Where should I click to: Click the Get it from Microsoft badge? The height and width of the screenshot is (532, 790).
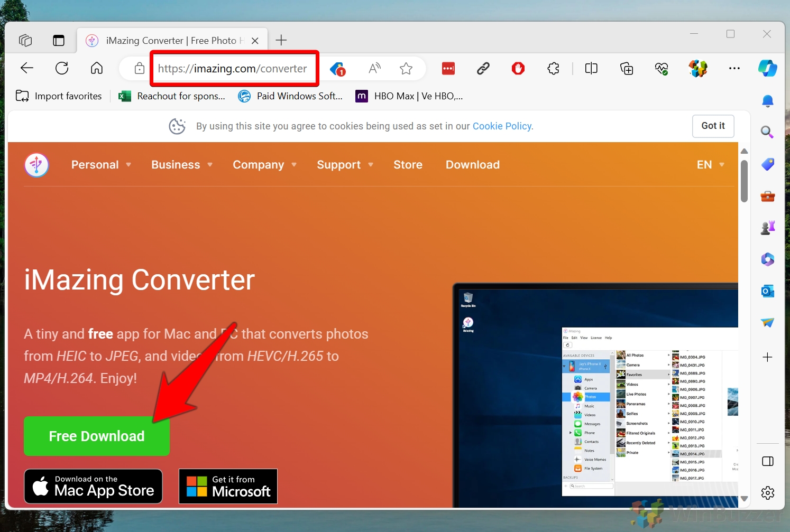(228, 486)
